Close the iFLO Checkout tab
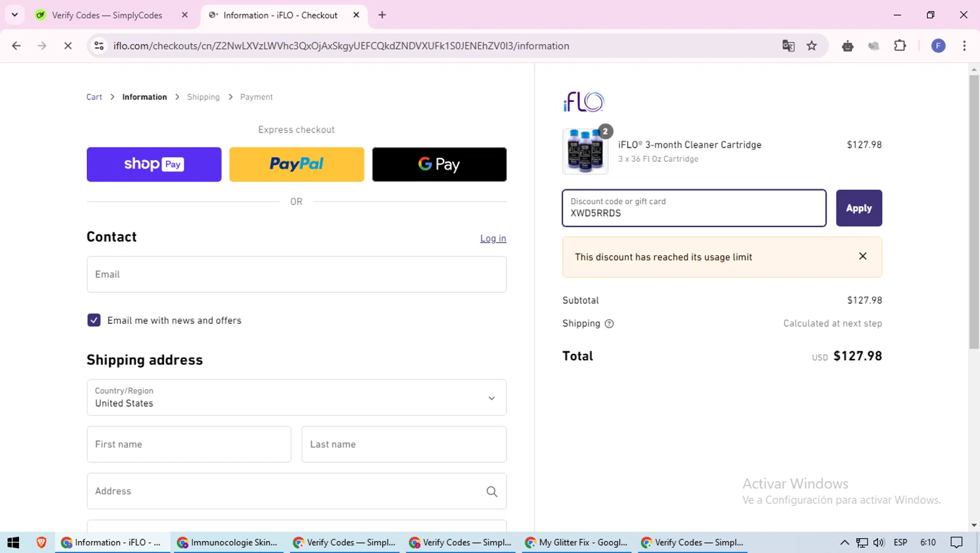 356,15
